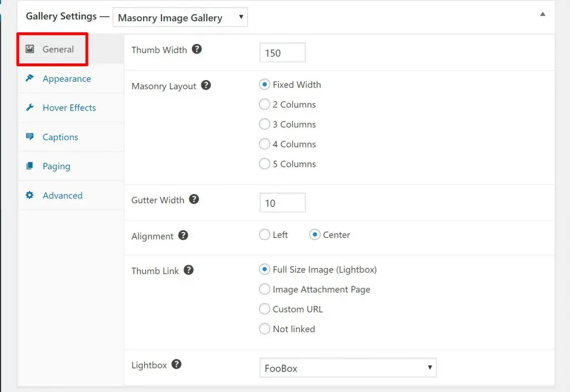
Task: Choose Left alignment radio option
Action: coord(265,235)
